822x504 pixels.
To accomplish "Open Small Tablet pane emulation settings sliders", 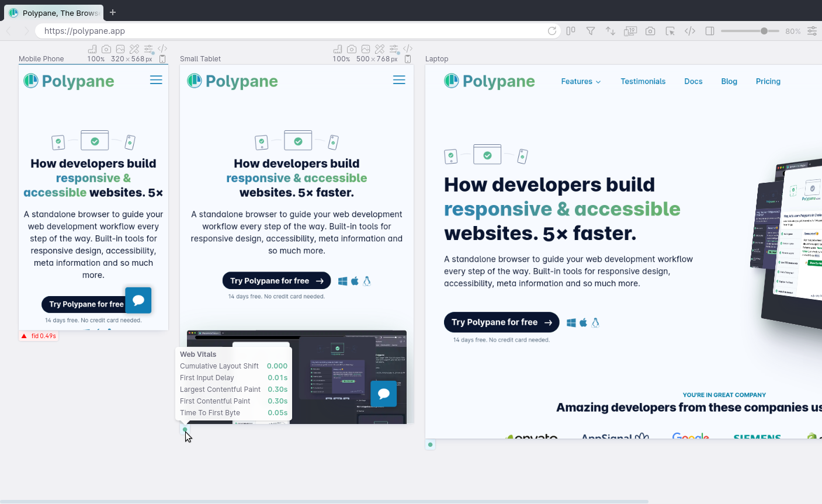I will click(394, 49).
